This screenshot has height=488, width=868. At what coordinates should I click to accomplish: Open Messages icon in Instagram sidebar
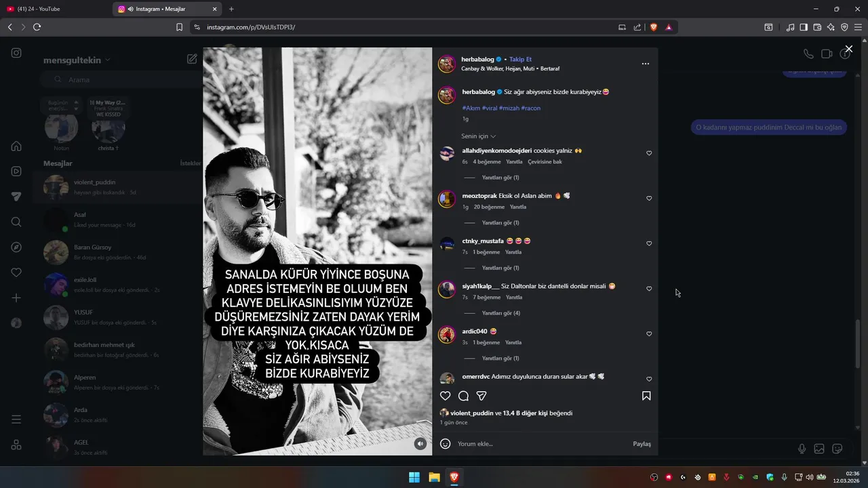16,197
